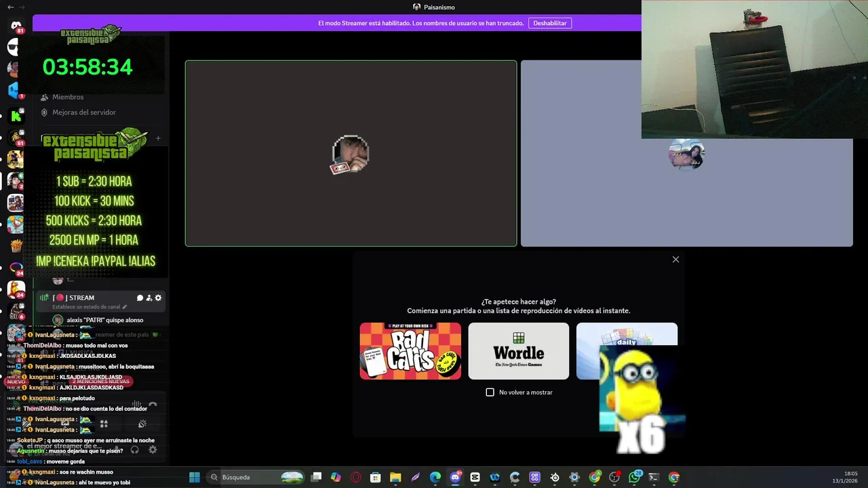Invite users to STREAM voice channel
This screenshot has width=868, height=488.
pos(149,298)
